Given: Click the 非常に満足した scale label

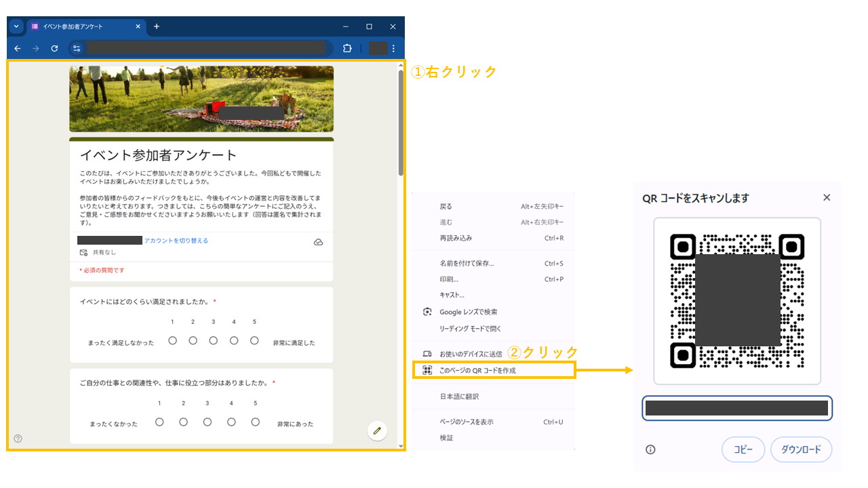Looking at the screenshot, I should point(294,343).
